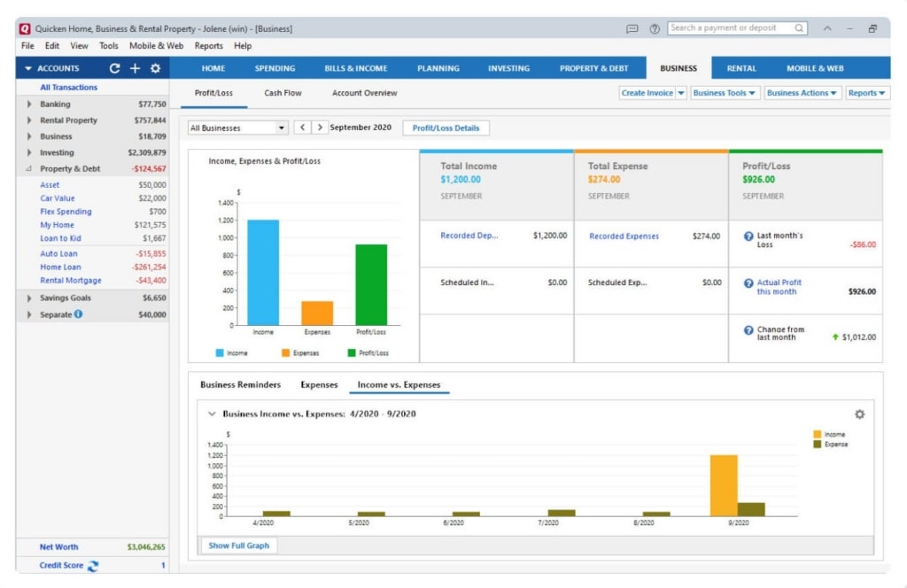Screen dimensions: 907x588
Task: Open All Transactions link
Action: (69, 88)
